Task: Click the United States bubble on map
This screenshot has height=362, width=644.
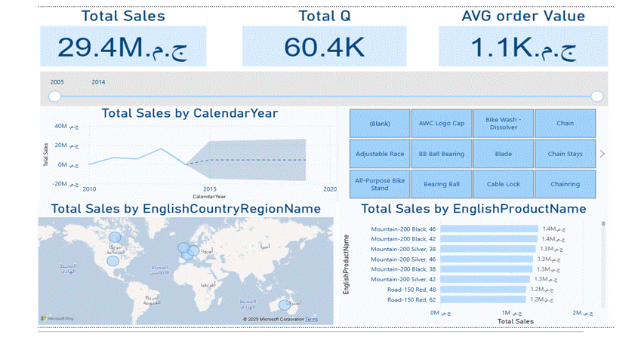Action: [x=113, y=261]
